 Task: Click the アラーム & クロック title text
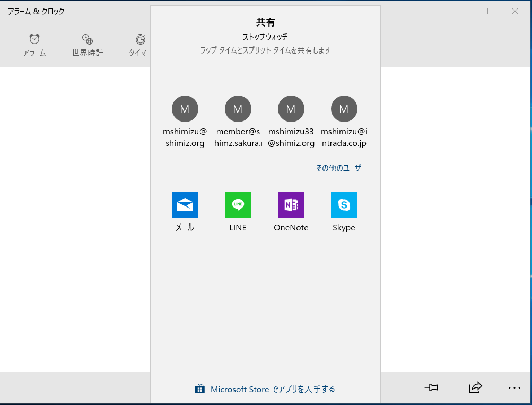pyautogui.click(x=33, y=11)
